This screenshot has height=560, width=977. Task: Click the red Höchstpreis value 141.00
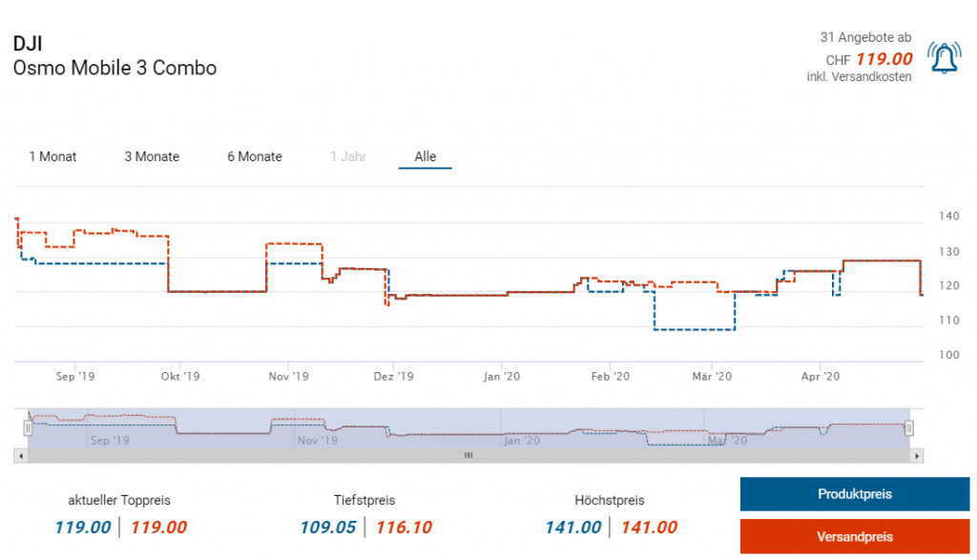(x=649, y=528)
